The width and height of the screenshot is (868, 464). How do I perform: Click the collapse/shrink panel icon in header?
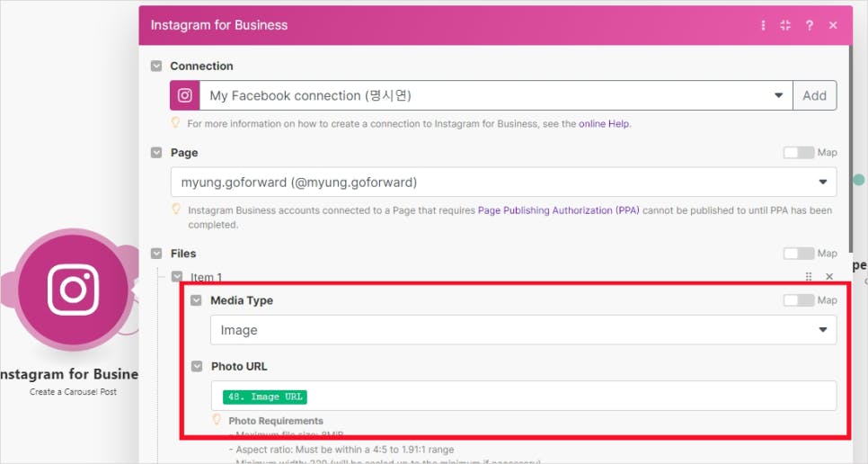[785, 25]
